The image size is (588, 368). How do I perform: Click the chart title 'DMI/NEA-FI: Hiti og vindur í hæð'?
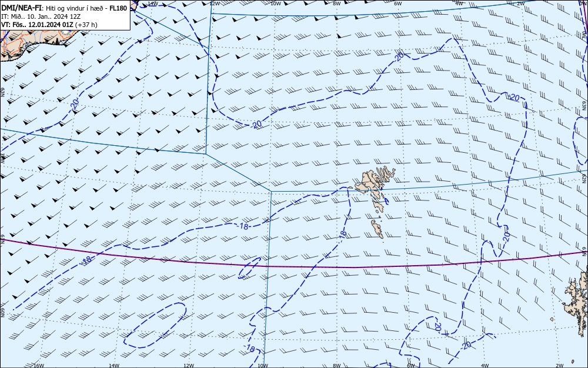54,8
